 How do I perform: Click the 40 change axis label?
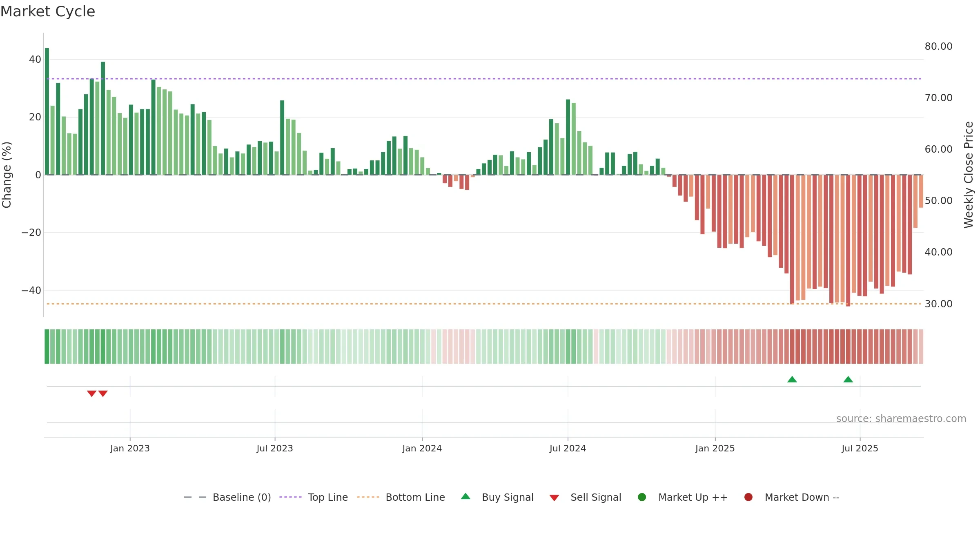coord(35,59)
